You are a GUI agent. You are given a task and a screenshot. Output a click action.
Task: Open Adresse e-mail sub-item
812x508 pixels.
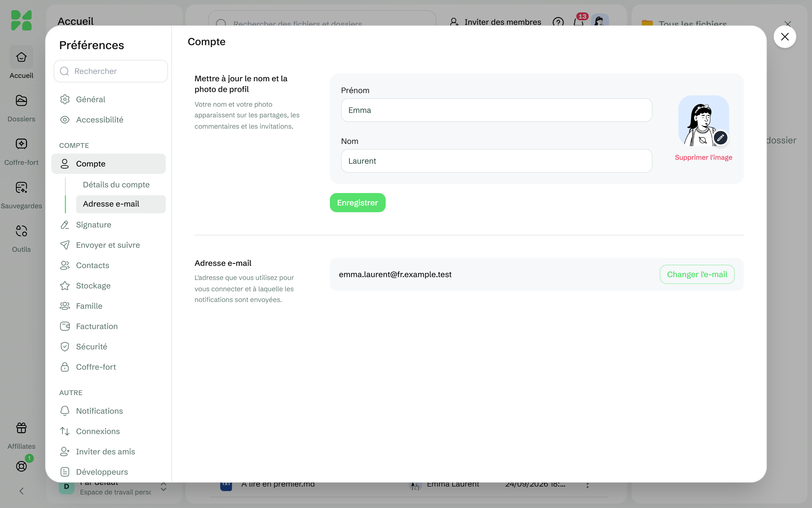121,204
